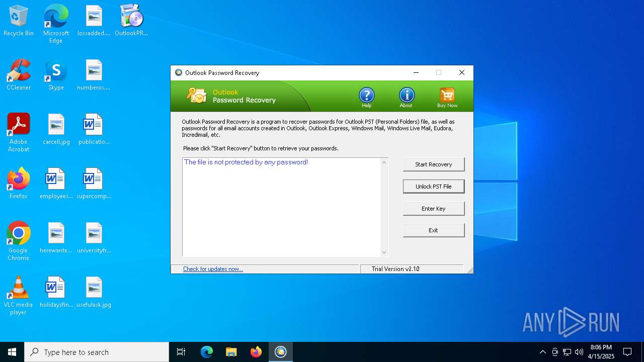Select the holidaysfin Word document icon
644x362 pixels.
tap(56, 293)
